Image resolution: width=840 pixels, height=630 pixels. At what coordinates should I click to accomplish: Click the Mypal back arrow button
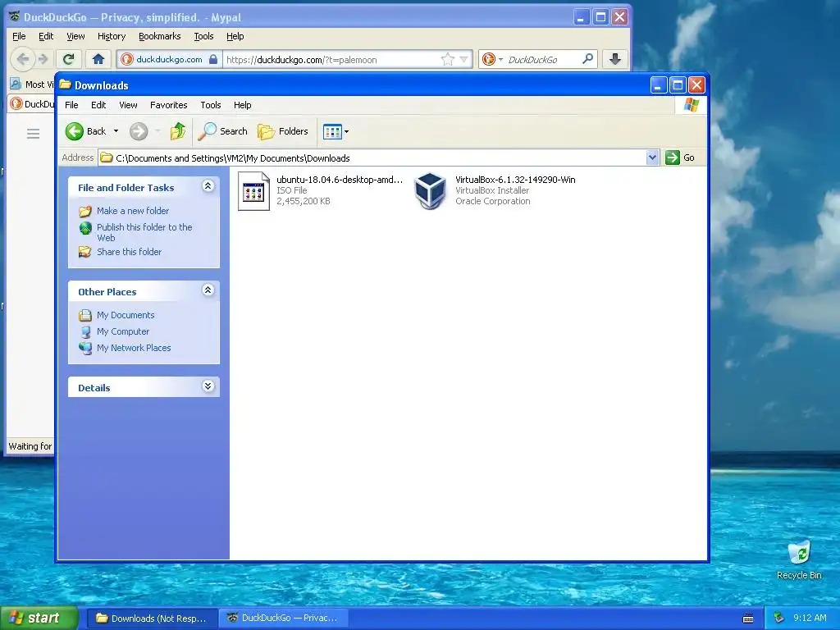coord(22,59)
